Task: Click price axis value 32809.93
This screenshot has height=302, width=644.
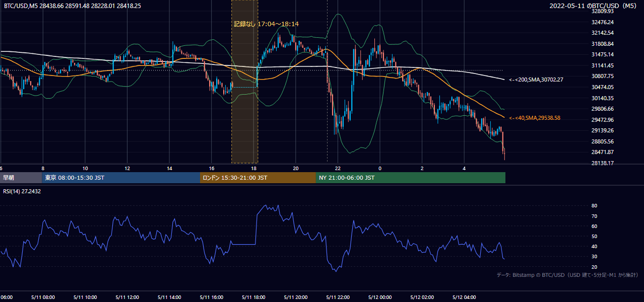Action: click(x=602, y=11)
